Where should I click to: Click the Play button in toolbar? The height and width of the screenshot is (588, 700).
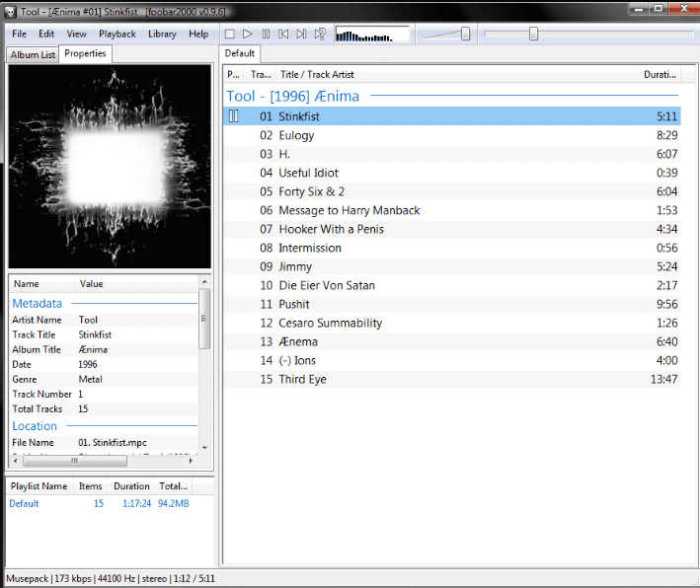click(x=248, y=34)
